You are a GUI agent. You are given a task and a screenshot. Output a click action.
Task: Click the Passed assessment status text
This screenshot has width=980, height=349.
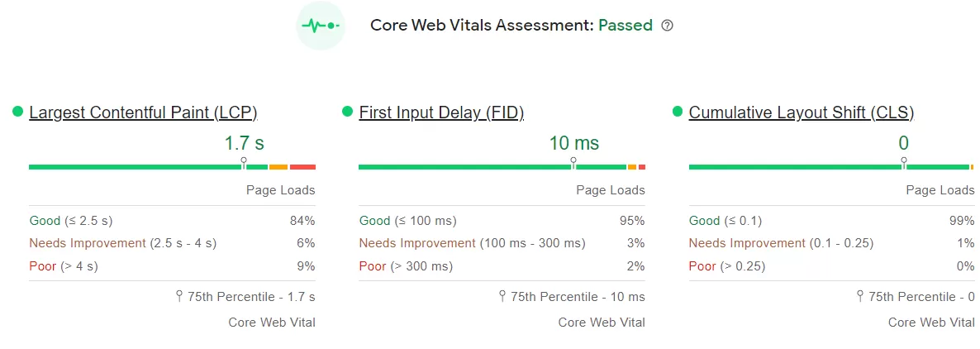coord(626,25)
